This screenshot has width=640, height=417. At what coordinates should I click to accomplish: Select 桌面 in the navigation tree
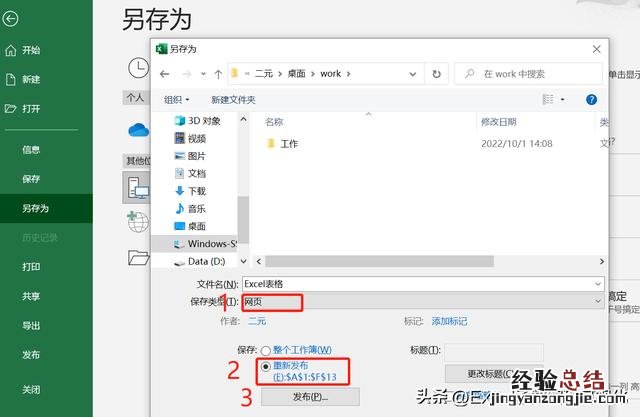click(190, 226)
